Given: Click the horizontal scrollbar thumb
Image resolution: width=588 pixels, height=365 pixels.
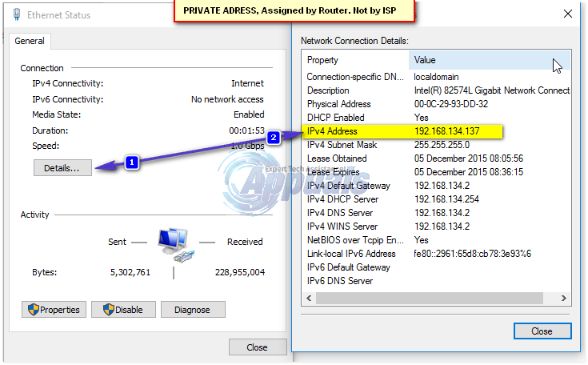Looking at the screenshot, I should 430,299.
